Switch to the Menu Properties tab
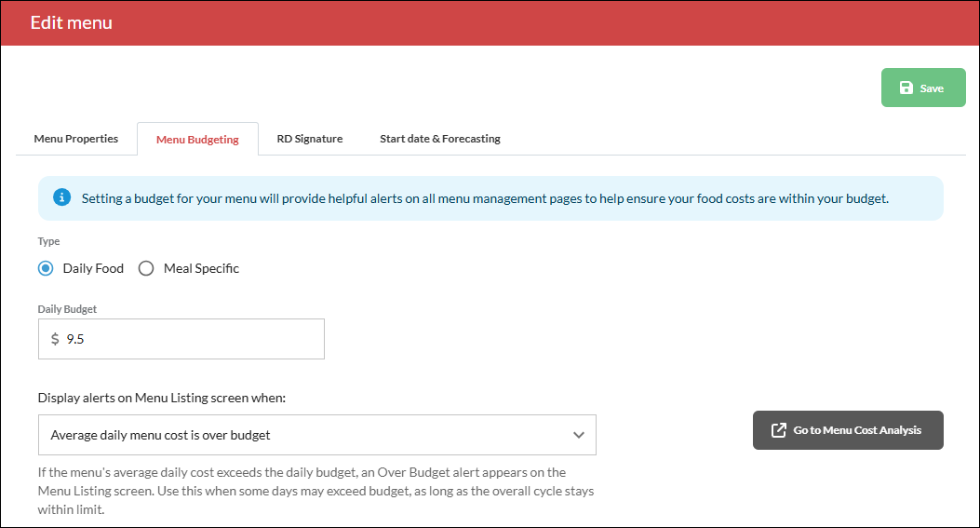980x528 pixels. pyautogui.click(x=76, y=138)
